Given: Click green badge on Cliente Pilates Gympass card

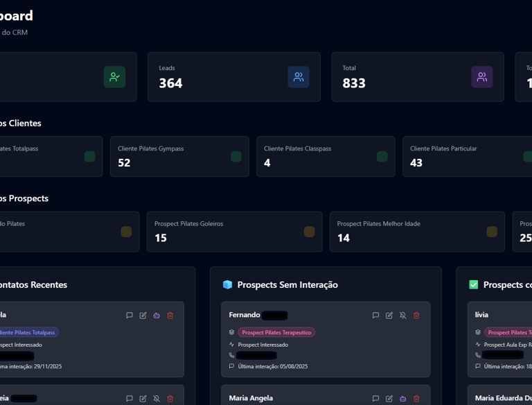Looking at the screenshot, I should 236,157.
